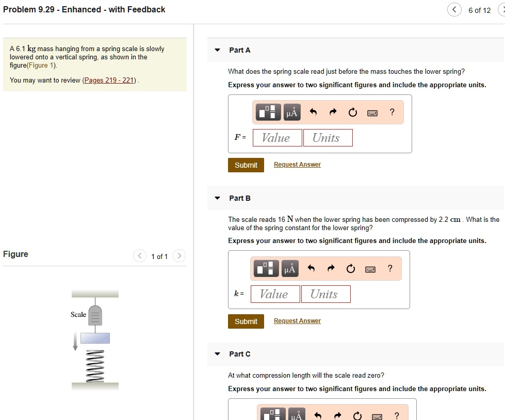Submit the Part A answer
The image size is (505, 420).
click(246, 165)
